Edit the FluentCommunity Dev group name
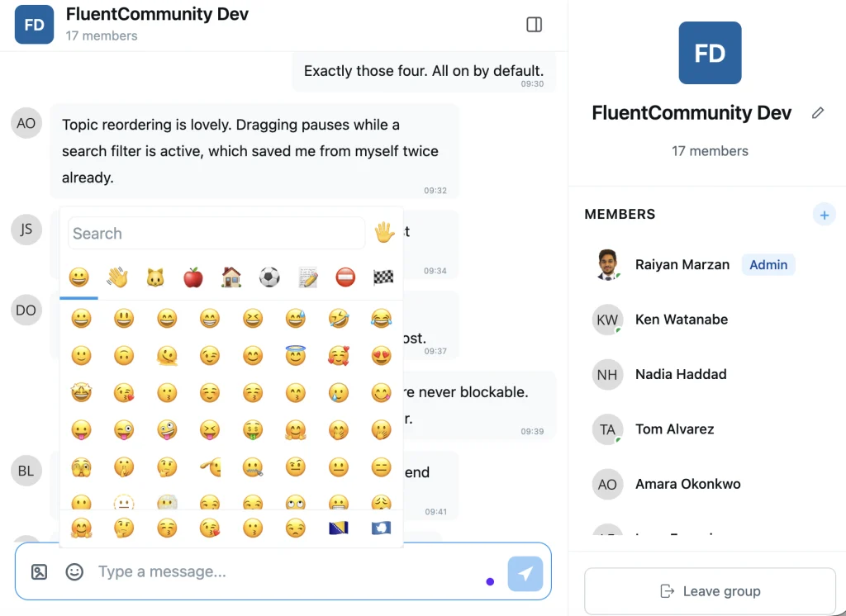This screenshot has height=616, width=846. pyautogui.click(x=818, y=113)
